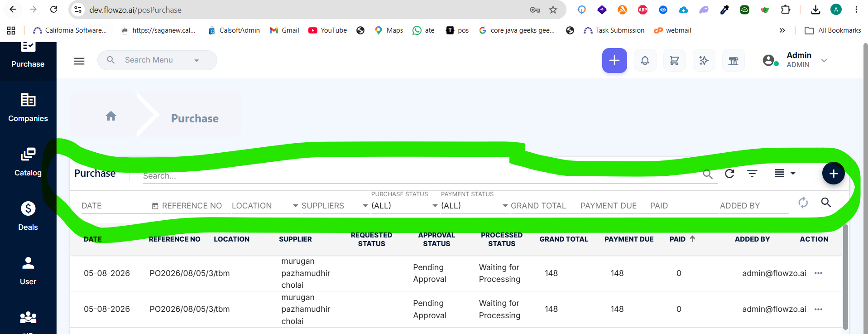Open the User sidebar module

coord(28,271)
